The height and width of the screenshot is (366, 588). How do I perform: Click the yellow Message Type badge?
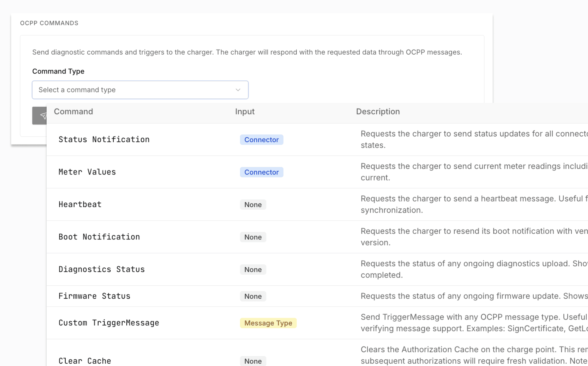[268, 323]
